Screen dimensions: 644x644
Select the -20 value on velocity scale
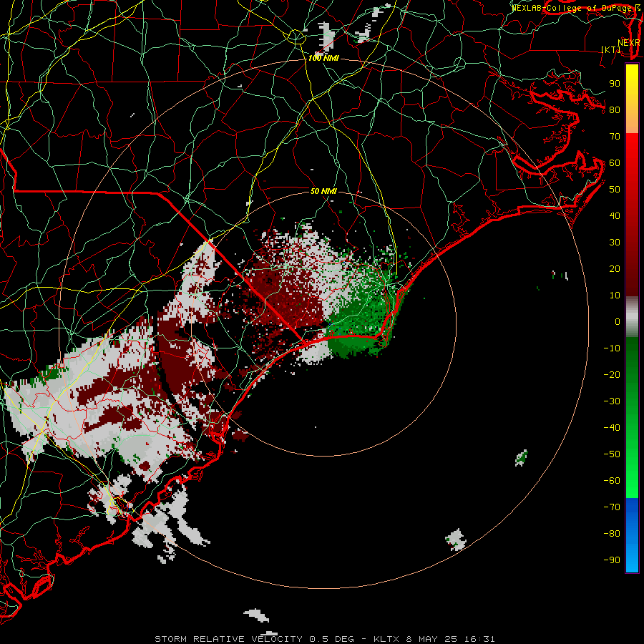[612, 374]
